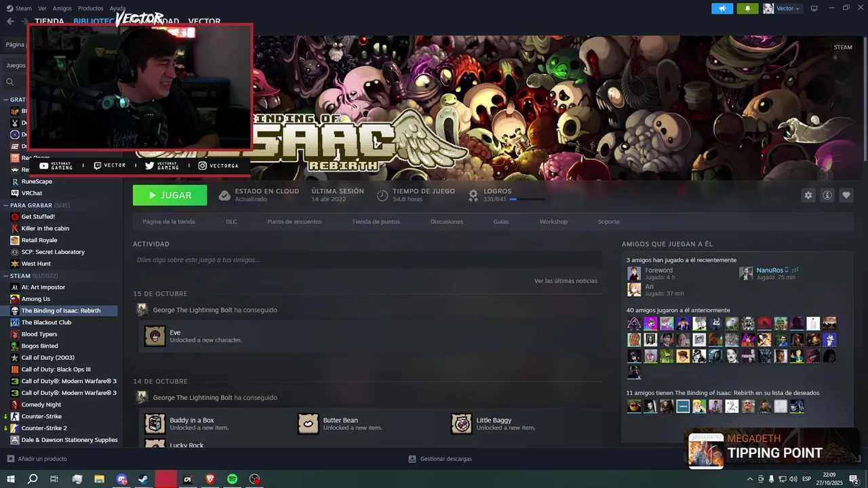
Task: Open the Amigos menu
Action: point(62,8)
